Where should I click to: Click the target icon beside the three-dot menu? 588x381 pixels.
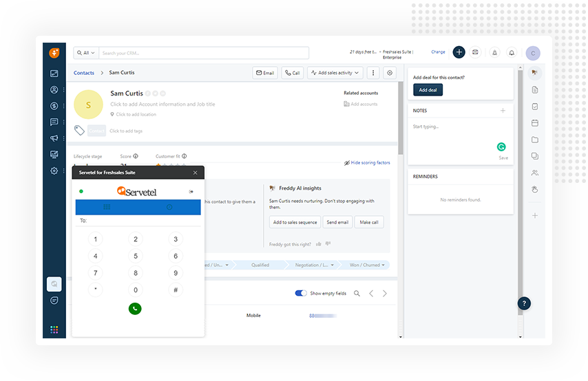pyautogui.click(x=390, y=73)
